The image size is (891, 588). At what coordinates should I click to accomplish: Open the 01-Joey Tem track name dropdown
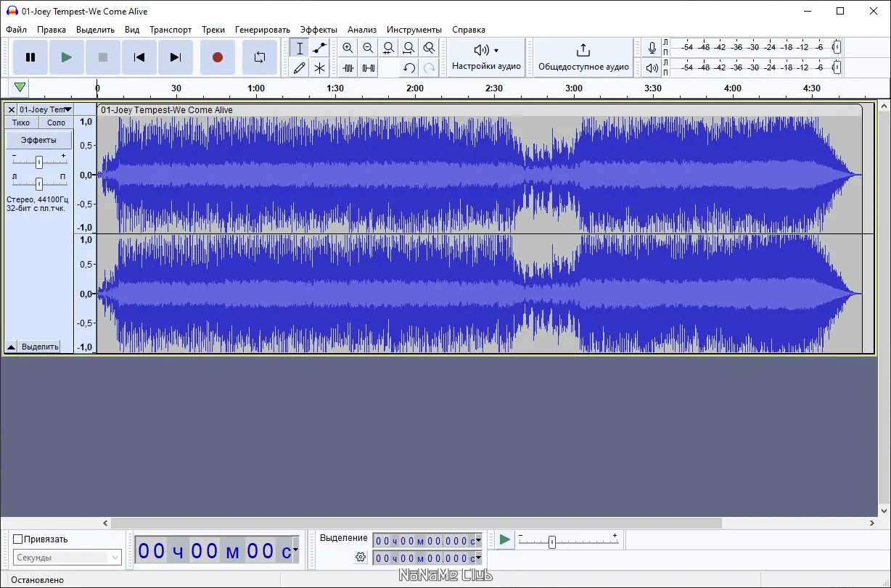coord(46,109)
